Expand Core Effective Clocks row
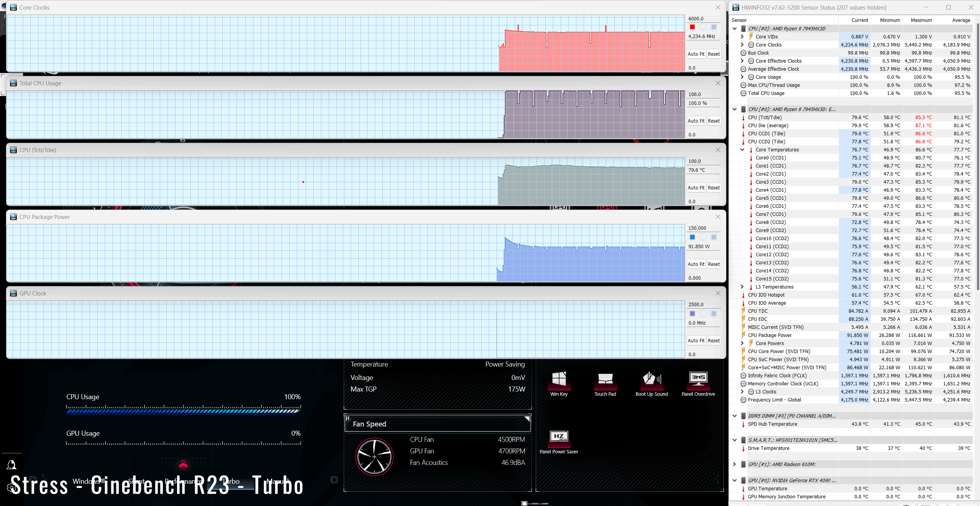 (x=742, y=61)
